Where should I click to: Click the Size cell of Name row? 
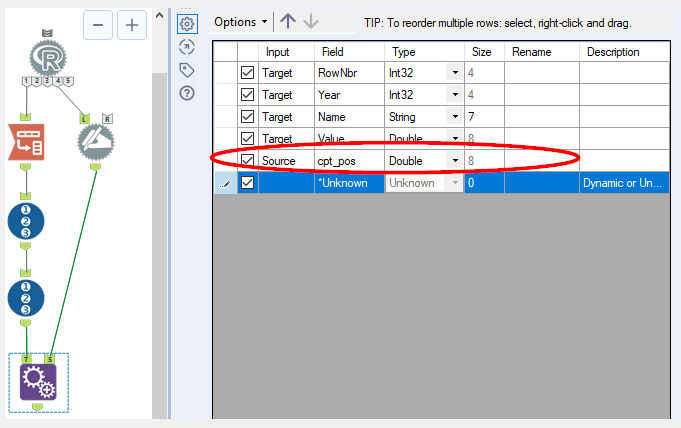(x=484, y=116)
